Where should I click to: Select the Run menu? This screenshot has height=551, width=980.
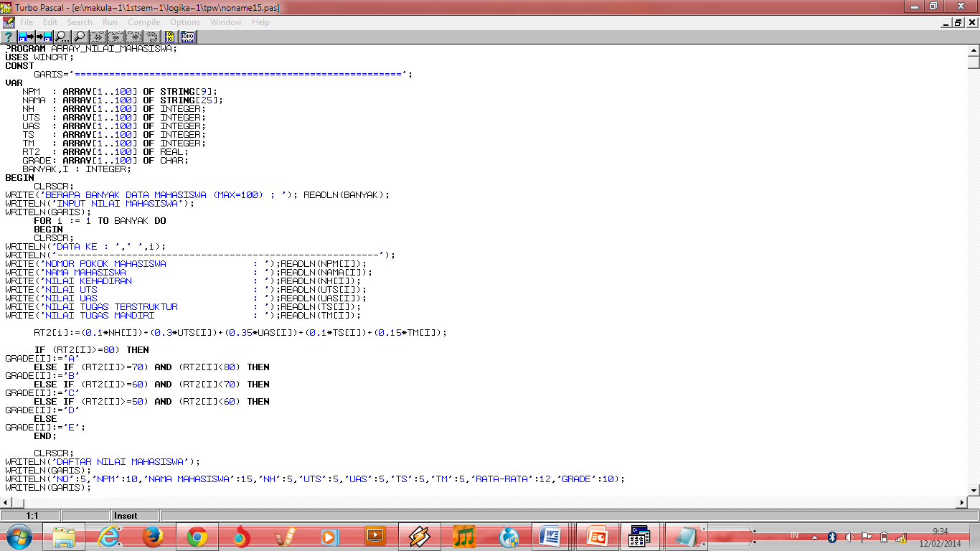pyautogui.click(x=109, y=22)
